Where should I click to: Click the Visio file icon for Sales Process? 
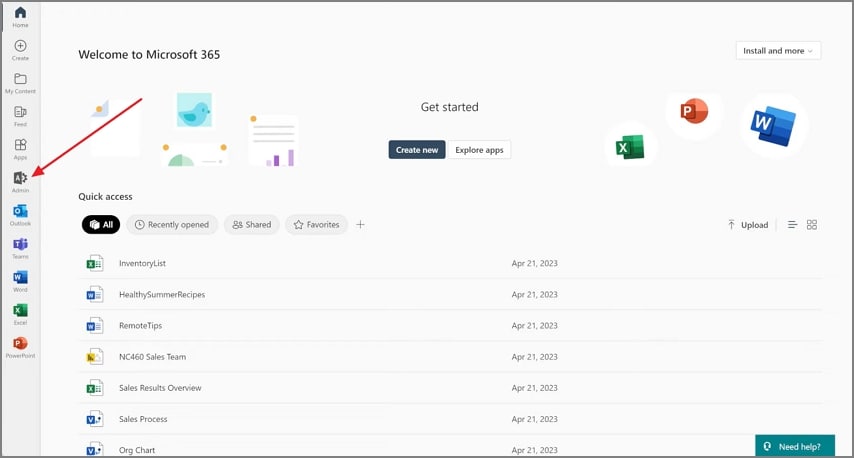click(x=95, y=419)
